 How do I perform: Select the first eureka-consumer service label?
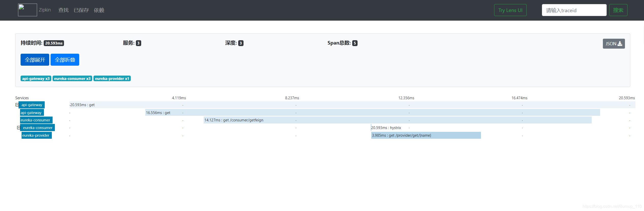coord(36,120)
